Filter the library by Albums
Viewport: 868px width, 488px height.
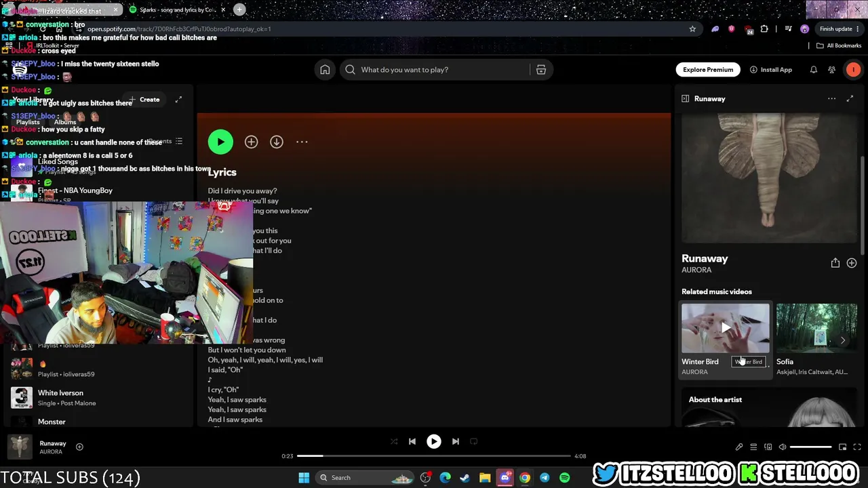[65, 122]
